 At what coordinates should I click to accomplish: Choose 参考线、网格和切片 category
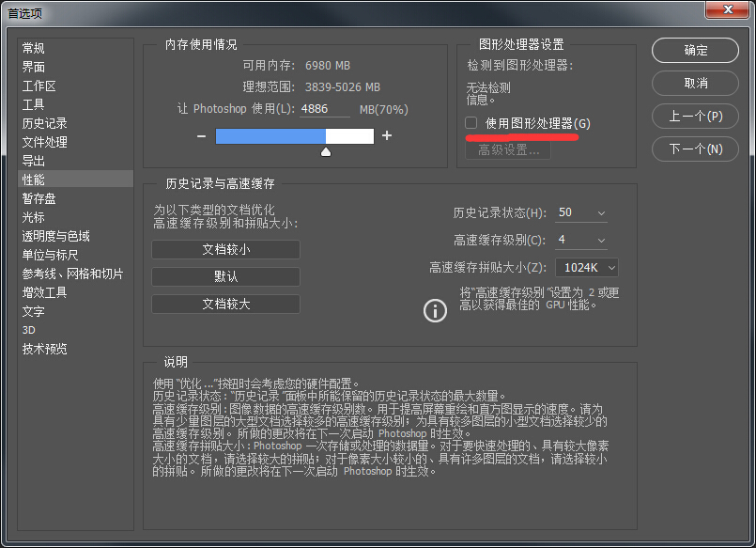point(75,274)
